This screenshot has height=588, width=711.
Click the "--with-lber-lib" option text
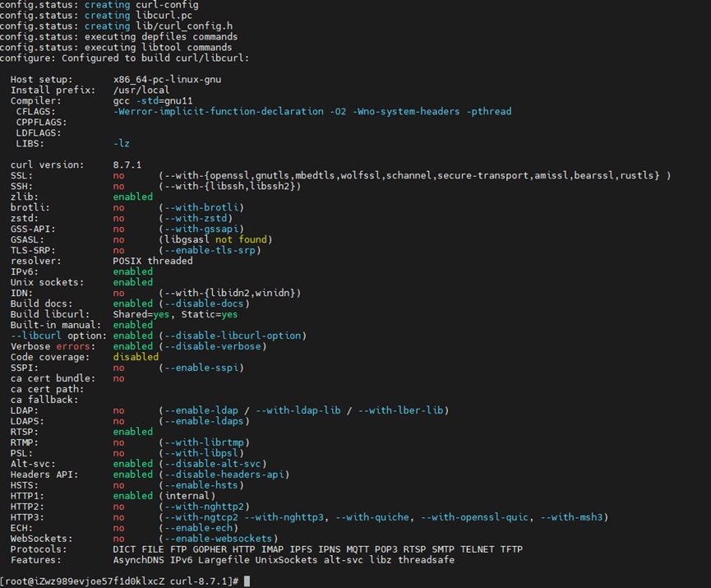pos(400,410)
